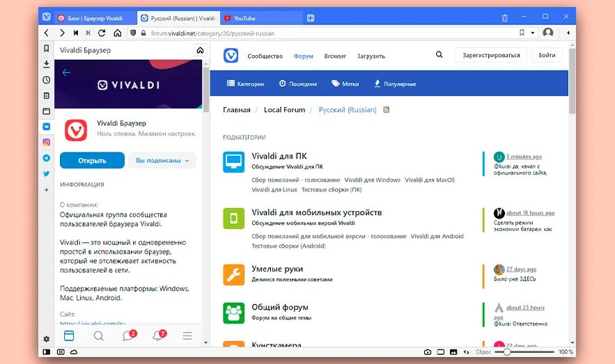Show Последние forum posts

(298, 84)
